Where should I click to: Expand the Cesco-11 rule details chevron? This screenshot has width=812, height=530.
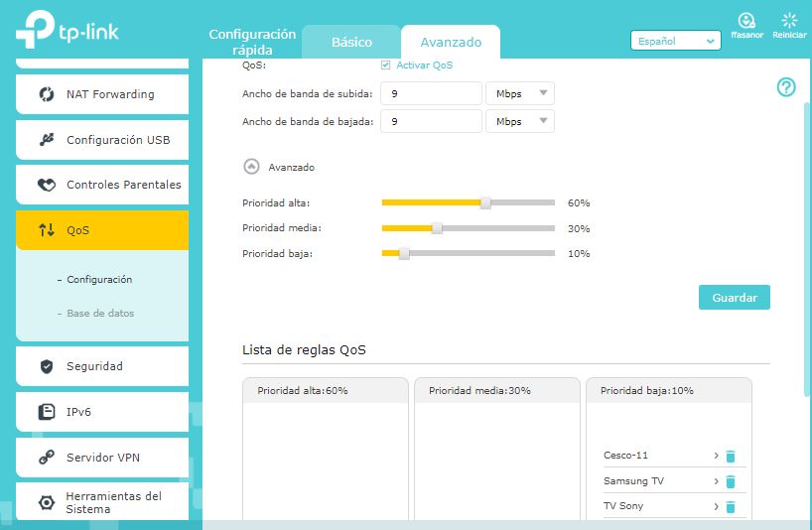716,456
